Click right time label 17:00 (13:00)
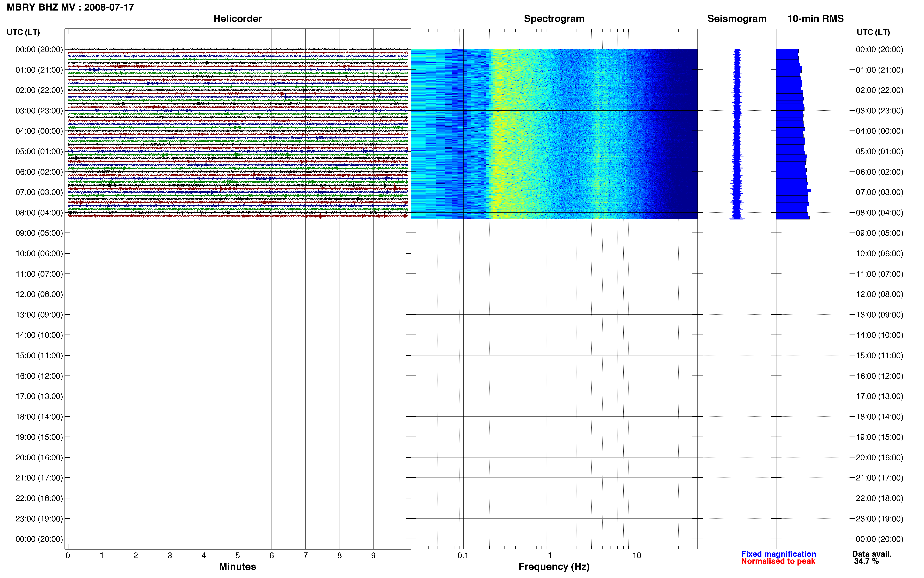924x578 pixels. coord(879,396)
